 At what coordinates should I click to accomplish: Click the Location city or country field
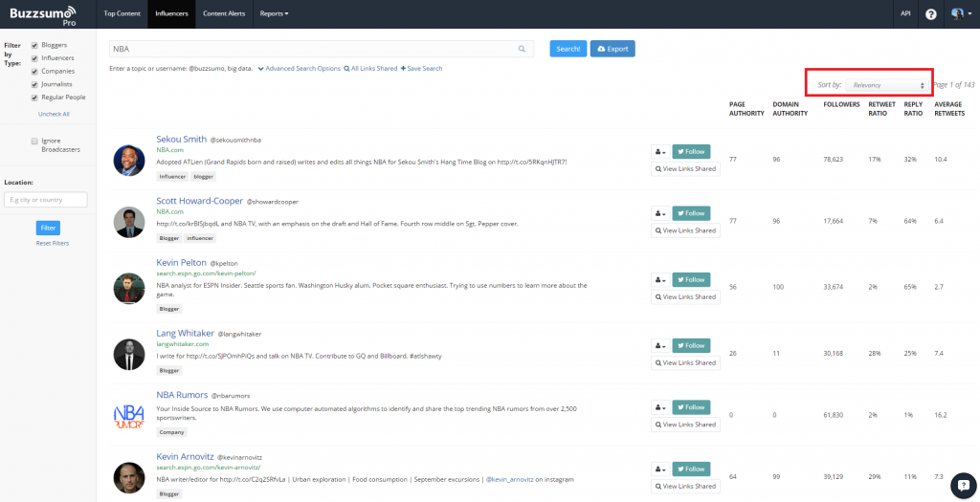(45, 200)
